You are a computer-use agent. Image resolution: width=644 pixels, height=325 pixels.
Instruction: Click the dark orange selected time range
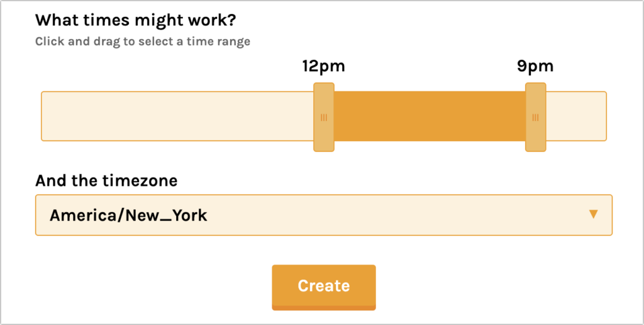point(430,116)
